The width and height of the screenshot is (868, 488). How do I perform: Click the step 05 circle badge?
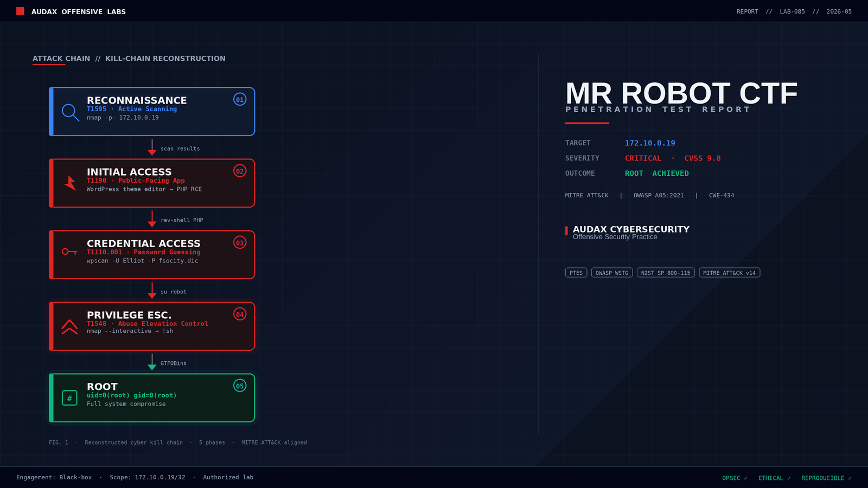[x=240, y=386]
